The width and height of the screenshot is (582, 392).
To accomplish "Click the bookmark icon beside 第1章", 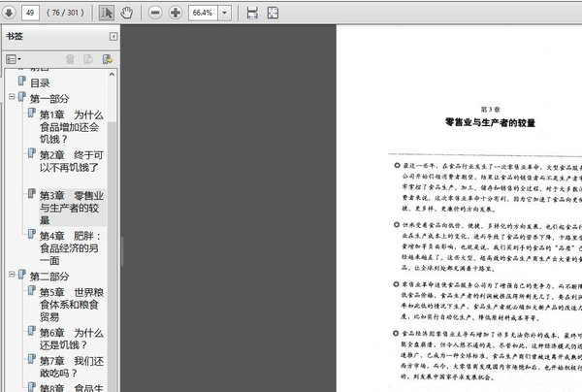I will [32, 113].
